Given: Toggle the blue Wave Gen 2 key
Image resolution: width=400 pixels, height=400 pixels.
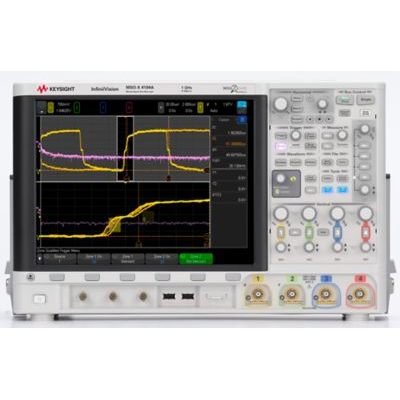Looking at the screenshot, I should pos(342,190).
